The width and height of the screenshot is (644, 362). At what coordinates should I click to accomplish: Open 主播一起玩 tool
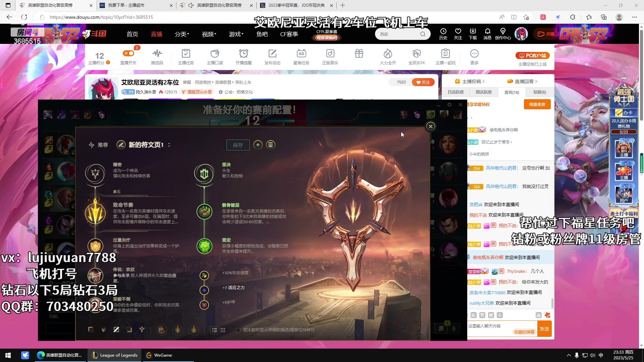pos(445,57)
